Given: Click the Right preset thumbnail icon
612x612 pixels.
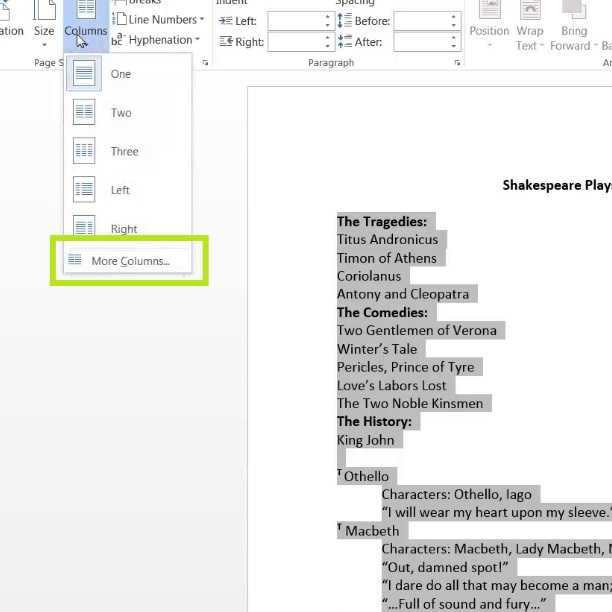Looking at the screenshot, I should [x=84, y=225].
